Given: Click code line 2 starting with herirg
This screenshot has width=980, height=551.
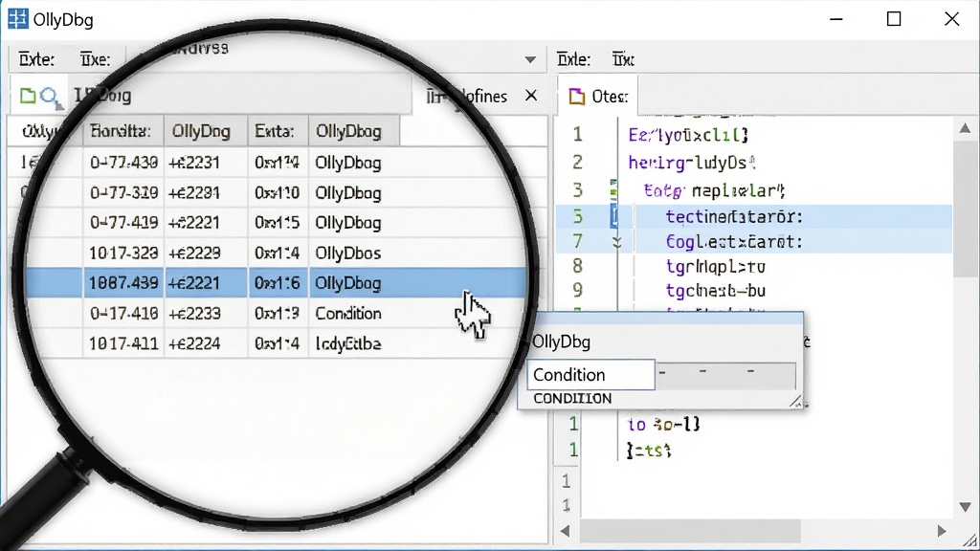Looking at the screenshot, I should point(692,163).
